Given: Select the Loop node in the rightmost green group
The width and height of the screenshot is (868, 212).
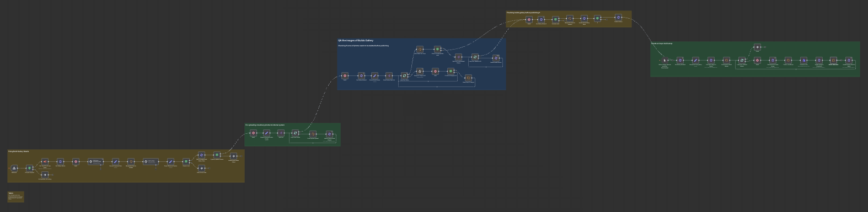Looking at the screenshot, I should [x=742, y=60].
